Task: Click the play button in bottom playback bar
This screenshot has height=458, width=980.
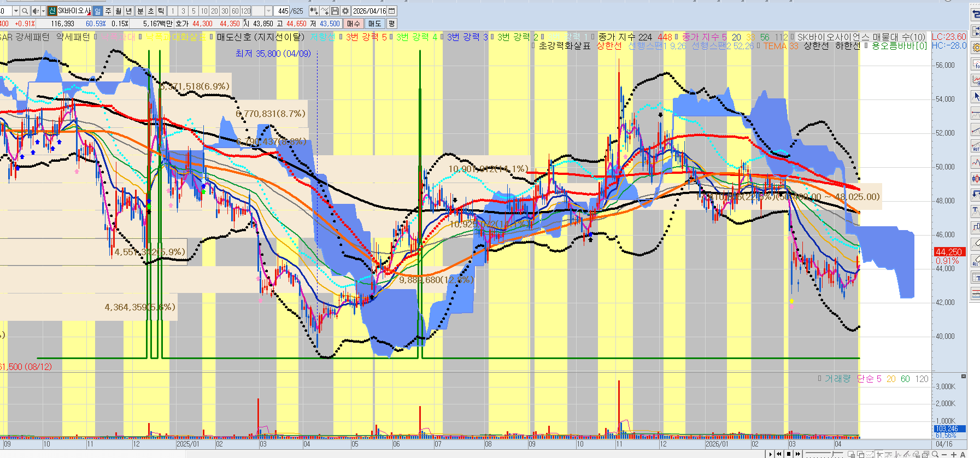Action: pos(770,454)
